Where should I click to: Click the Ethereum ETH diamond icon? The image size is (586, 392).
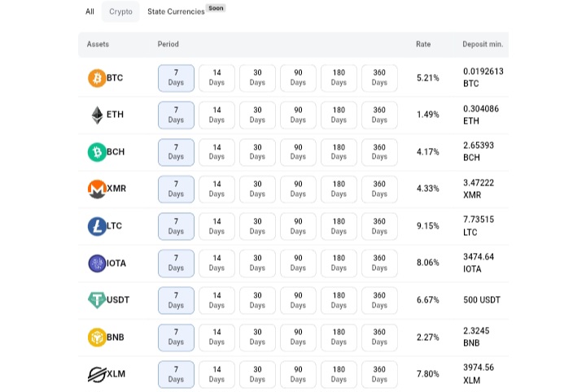click(97, 115)
